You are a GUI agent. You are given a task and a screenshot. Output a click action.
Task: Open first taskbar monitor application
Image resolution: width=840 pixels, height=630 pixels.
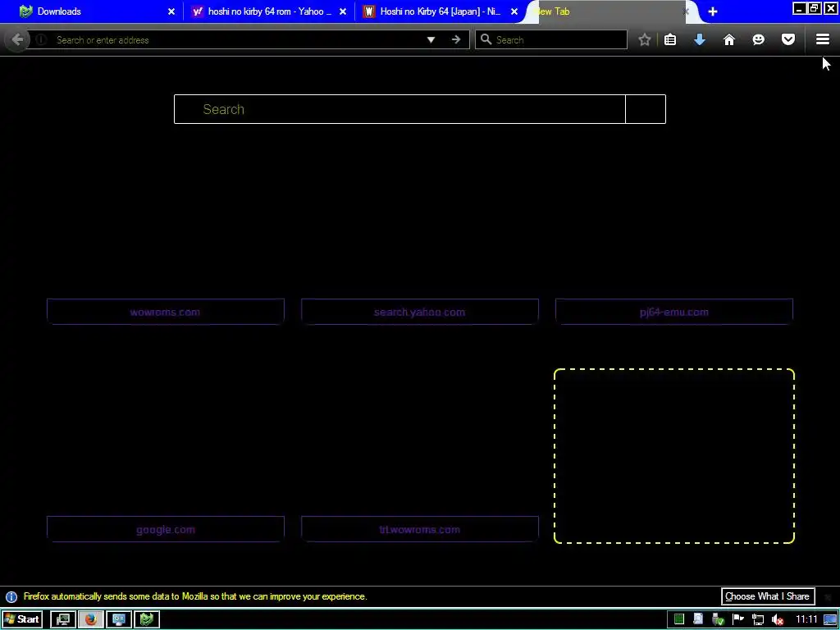click(63, 619)
